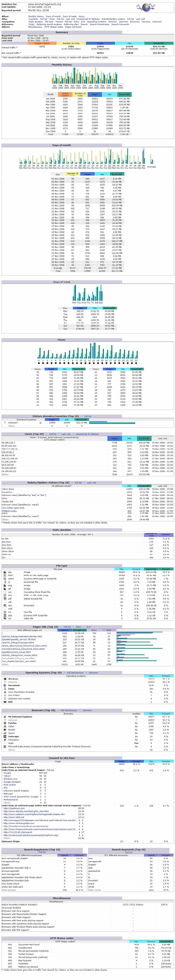175x980 pixels.
Task: Click the avi video file icon
Action: (x=5, y=619)
